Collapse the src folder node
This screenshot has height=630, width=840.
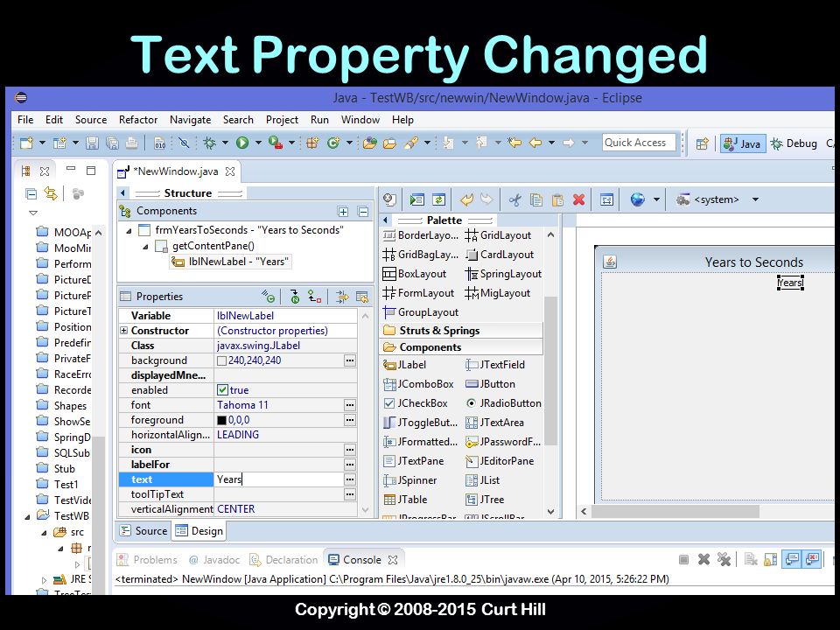pos(45,533)
